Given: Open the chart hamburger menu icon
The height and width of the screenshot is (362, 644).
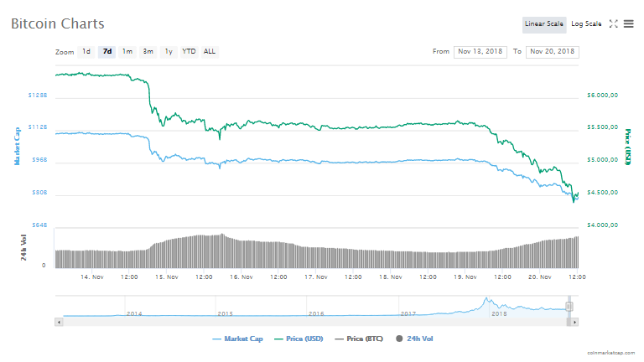Looking at the screenshot, I should [x=628, y=23].
